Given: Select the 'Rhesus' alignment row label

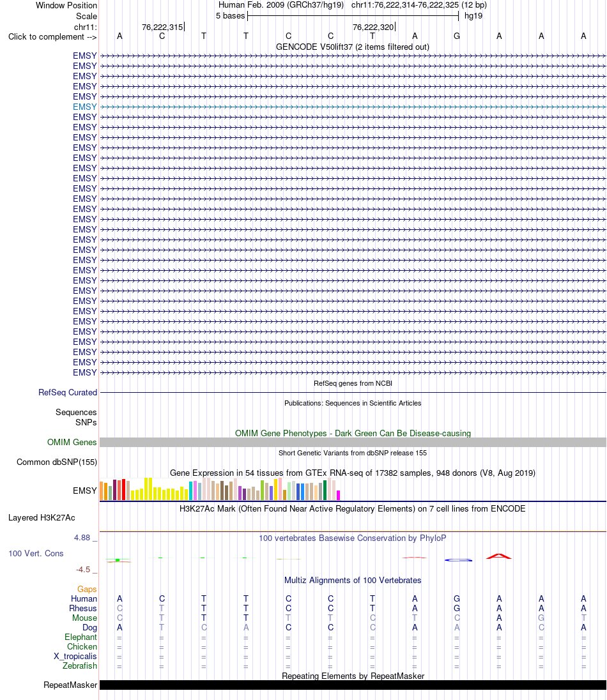Looking at the screenshot, I should (x=83, y=608).
